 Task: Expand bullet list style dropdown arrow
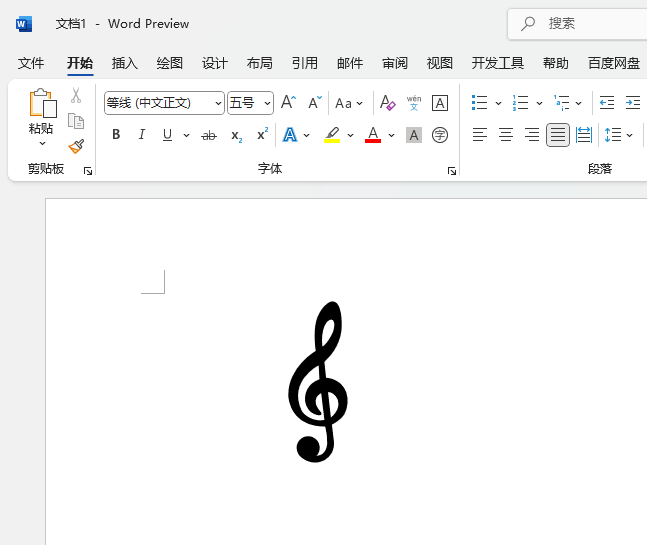498,103
